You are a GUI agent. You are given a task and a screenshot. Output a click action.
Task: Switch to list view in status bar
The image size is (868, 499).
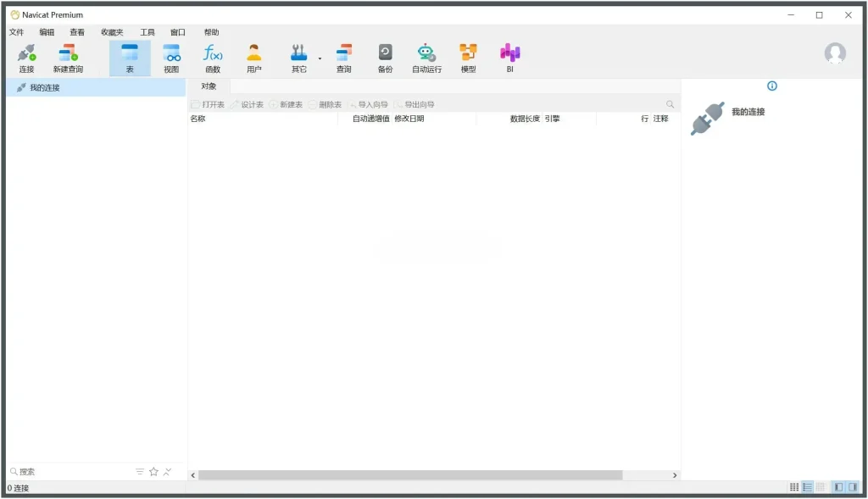point(807,487)
